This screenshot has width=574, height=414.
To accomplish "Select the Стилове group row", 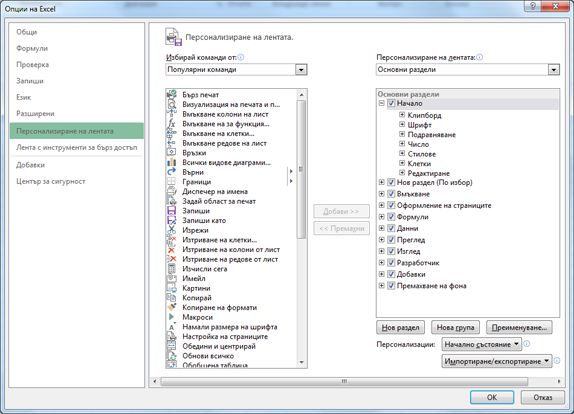I will pyautogui.click(x=421, y=154).
